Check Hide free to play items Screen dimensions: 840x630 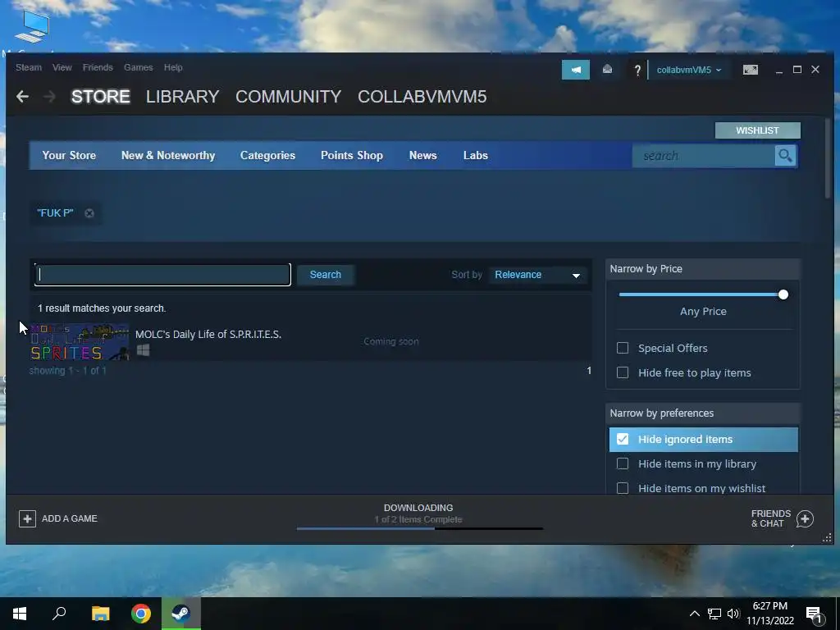pyautogui.click(x=623, y=373)
